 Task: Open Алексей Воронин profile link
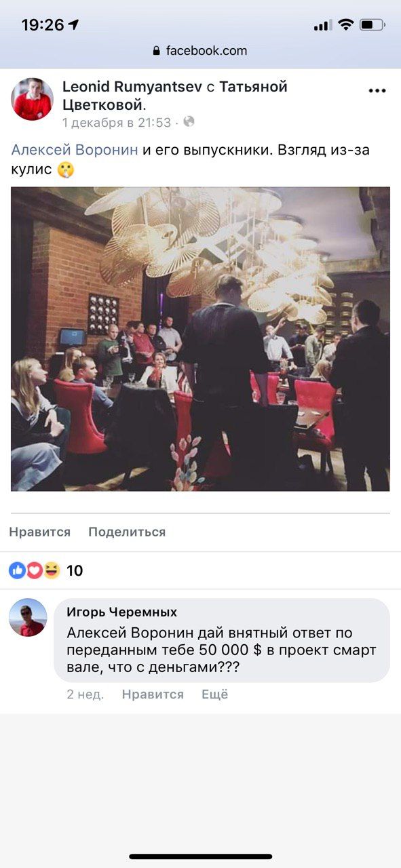75,150
